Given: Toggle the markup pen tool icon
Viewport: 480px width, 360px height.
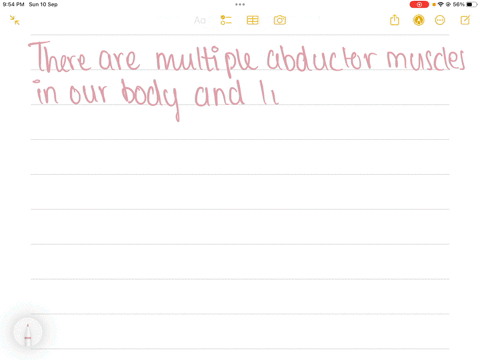Looking at the screenshot, I should click(419, 20).
